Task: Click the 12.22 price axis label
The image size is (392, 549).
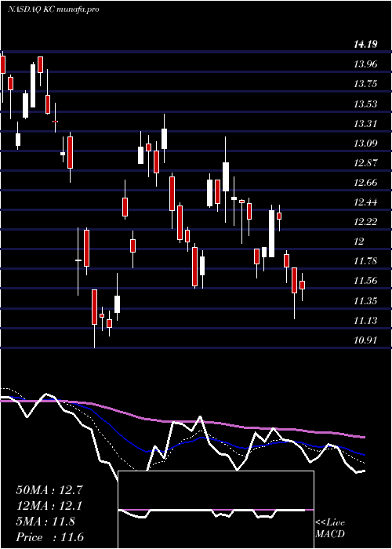Action: pyautogui.click(x=365, y=222)
